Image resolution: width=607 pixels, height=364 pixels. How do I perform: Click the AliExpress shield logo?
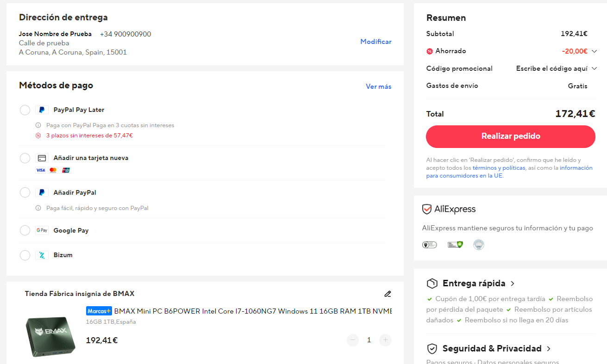tap(427, 210)
